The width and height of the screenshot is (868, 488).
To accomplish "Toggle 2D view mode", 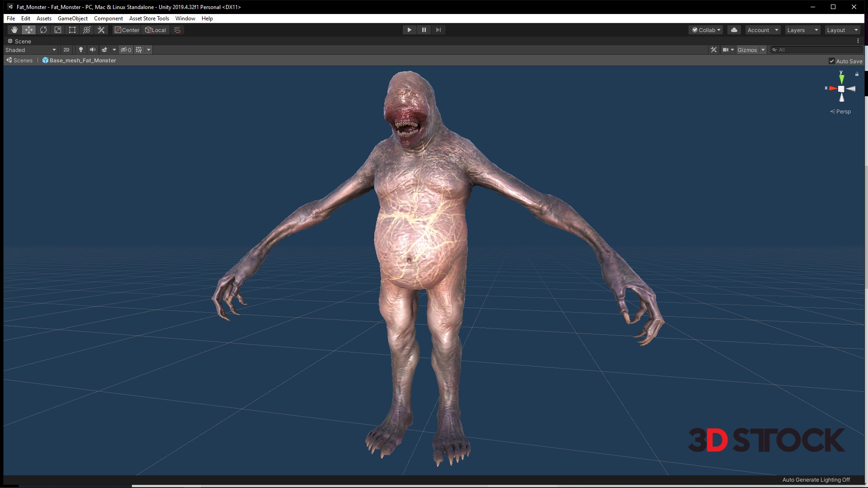I will tap(66, 50).
